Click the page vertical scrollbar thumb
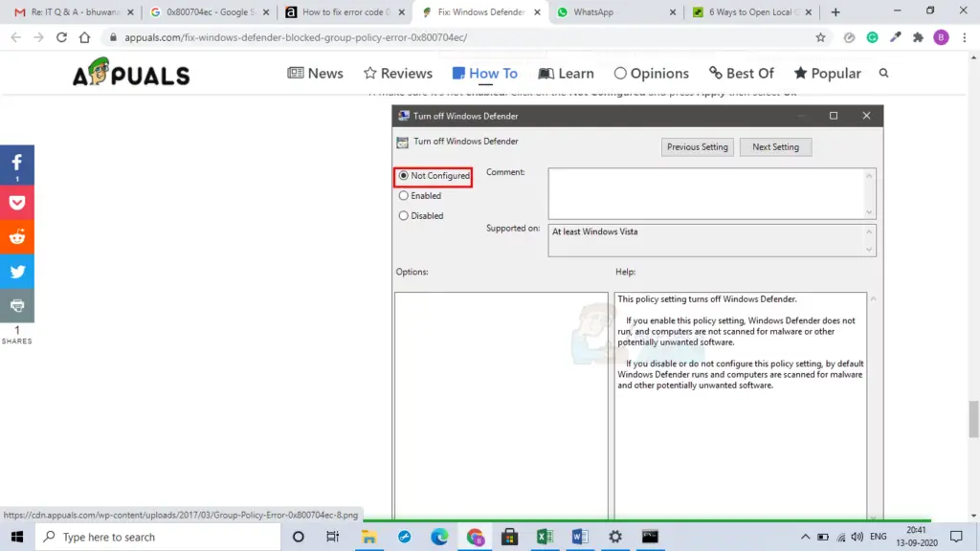Screen dimensions: 980x551 tap(973, 419)
